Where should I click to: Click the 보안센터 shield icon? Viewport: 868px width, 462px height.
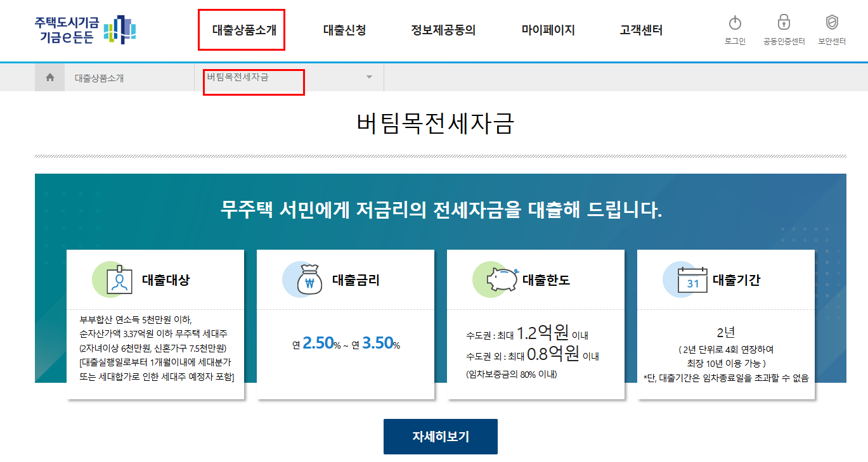(x=831, y=22)
